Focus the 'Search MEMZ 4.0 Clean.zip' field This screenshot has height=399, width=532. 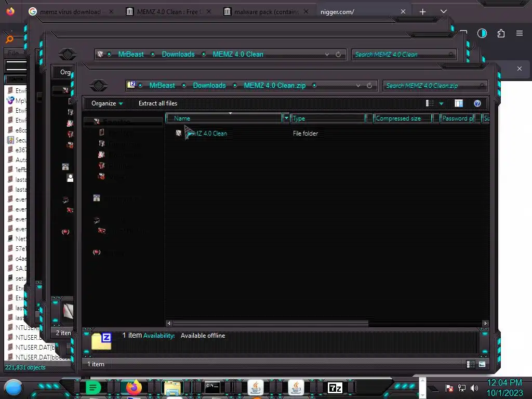(435, 86)
